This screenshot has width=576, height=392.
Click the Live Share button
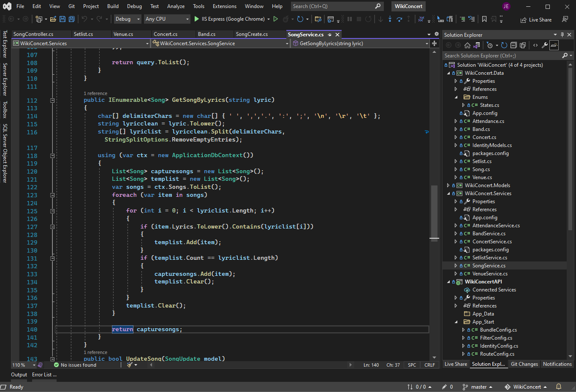(536, 20)
